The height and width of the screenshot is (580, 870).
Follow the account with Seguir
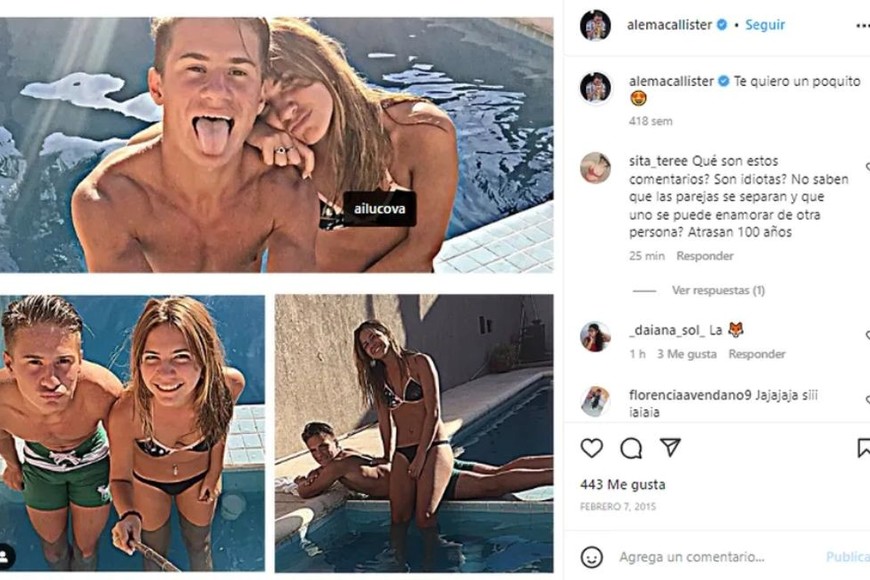pos(765,25)
